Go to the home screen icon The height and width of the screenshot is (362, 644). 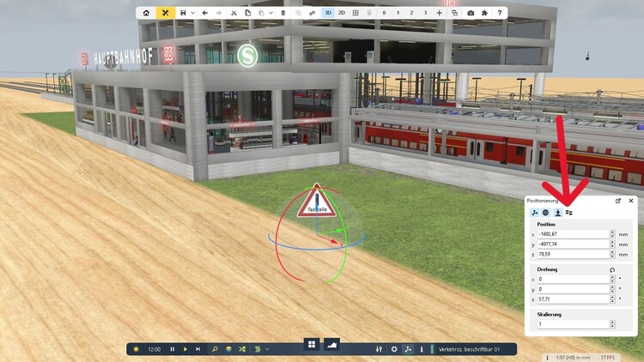tap(146, 13)
